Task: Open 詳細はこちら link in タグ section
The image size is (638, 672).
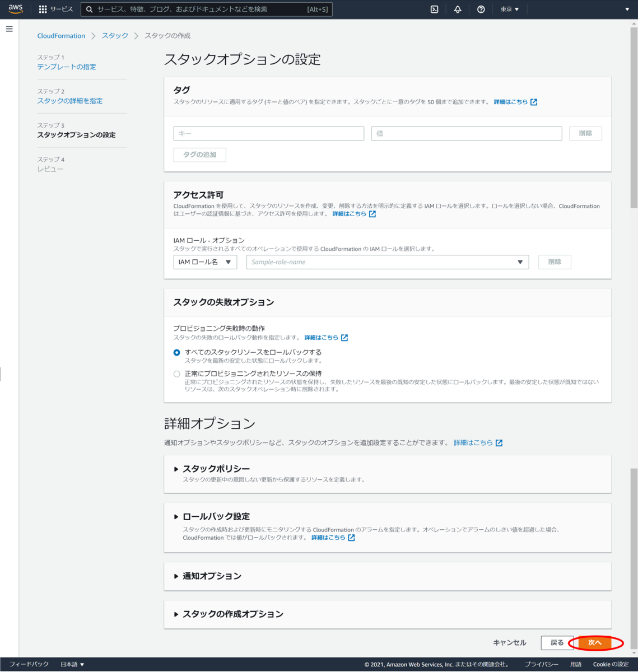Action: (x=515, y=102)
